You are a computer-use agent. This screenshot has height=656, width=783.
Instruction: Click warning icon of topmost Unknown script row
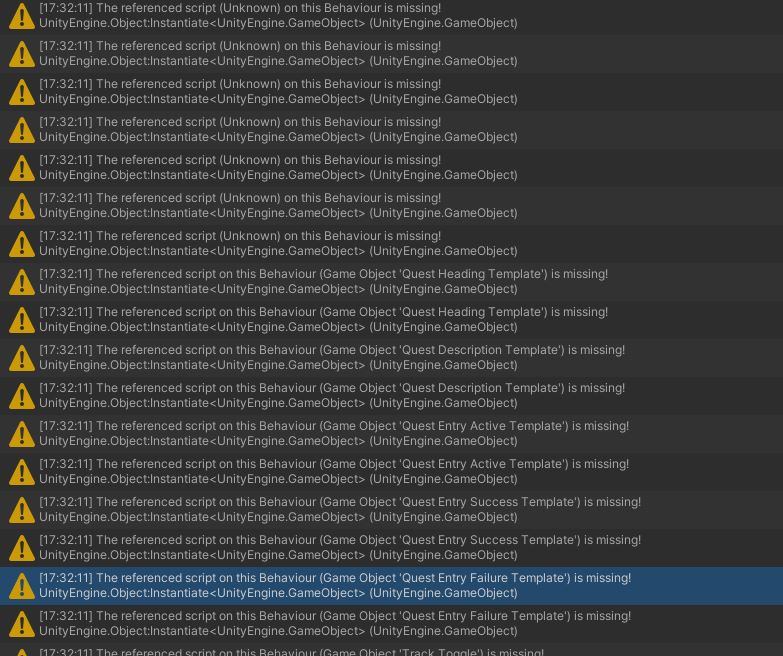(x=21, y=16)
